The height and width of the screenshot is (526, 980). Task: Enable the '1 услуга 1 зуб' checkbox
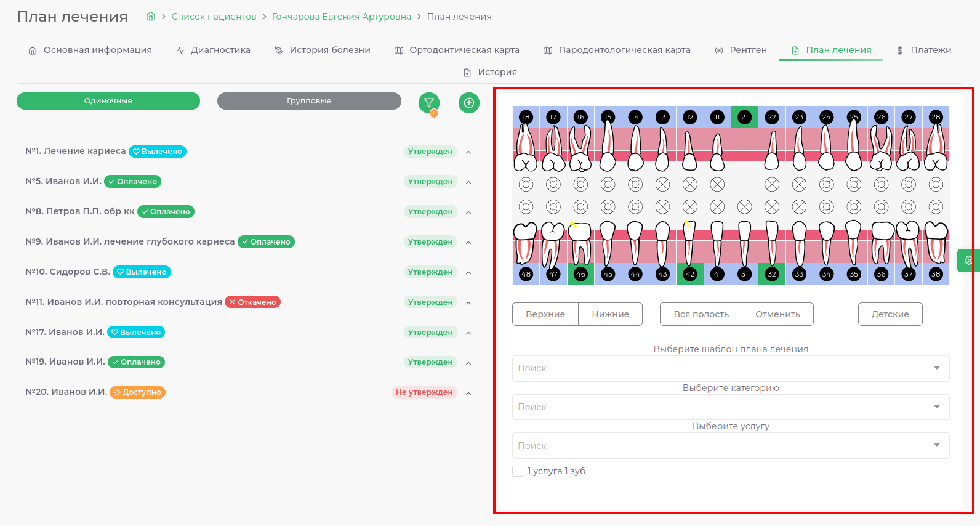(x=518, y=471)
